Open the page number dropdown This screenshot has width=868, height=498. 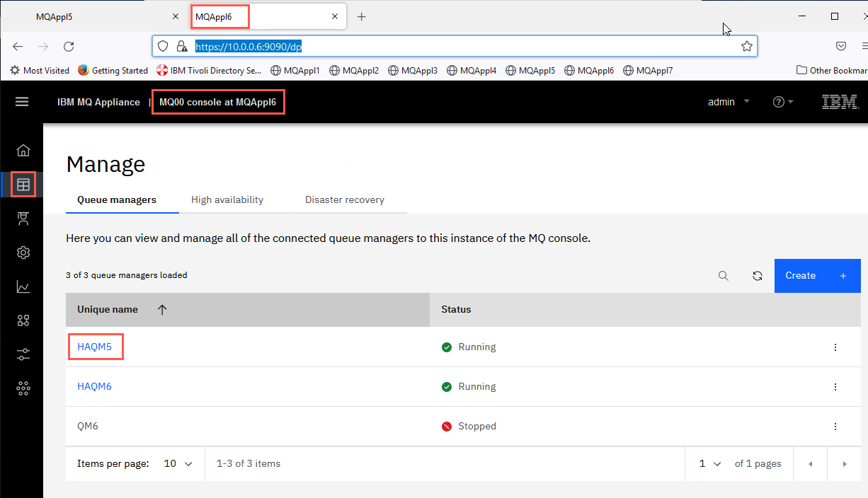710,463
